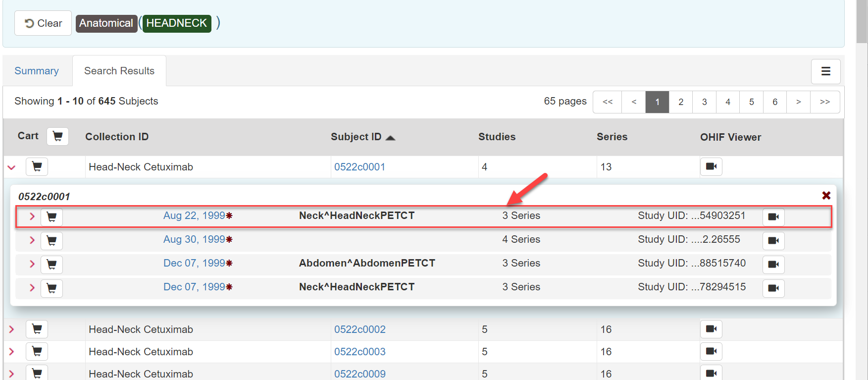Image resolution: width=868 pixels, height=380 pixels.
Task: Jump to last page of results
Action: tap(825, 102)
